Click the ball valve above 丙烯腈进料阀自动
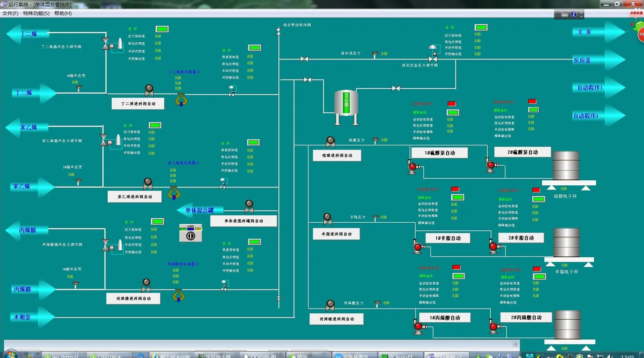Image resolution: width=644 pixels, height=358 pixels. pyautogui.click(x=146, y=285)
